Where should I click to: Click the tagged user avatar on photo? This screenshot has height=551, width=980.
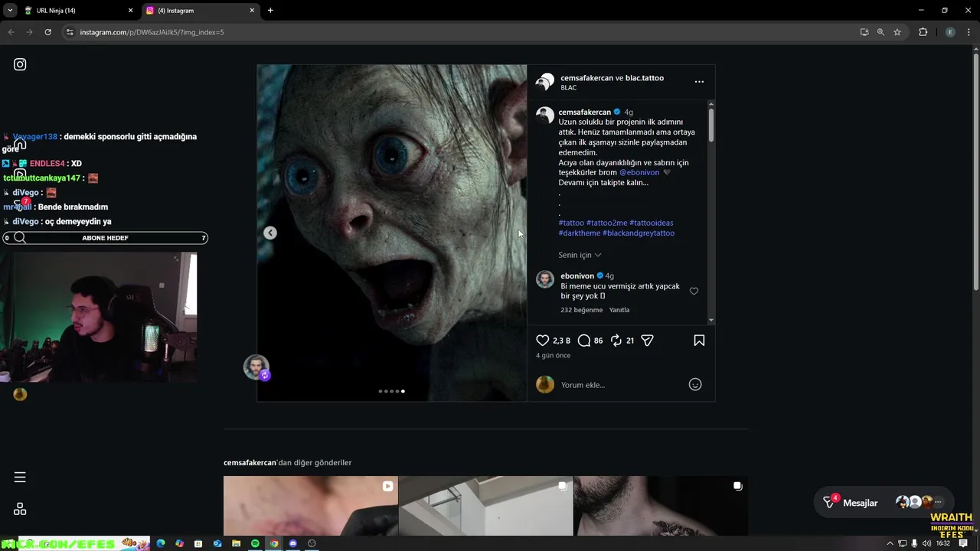256,367
